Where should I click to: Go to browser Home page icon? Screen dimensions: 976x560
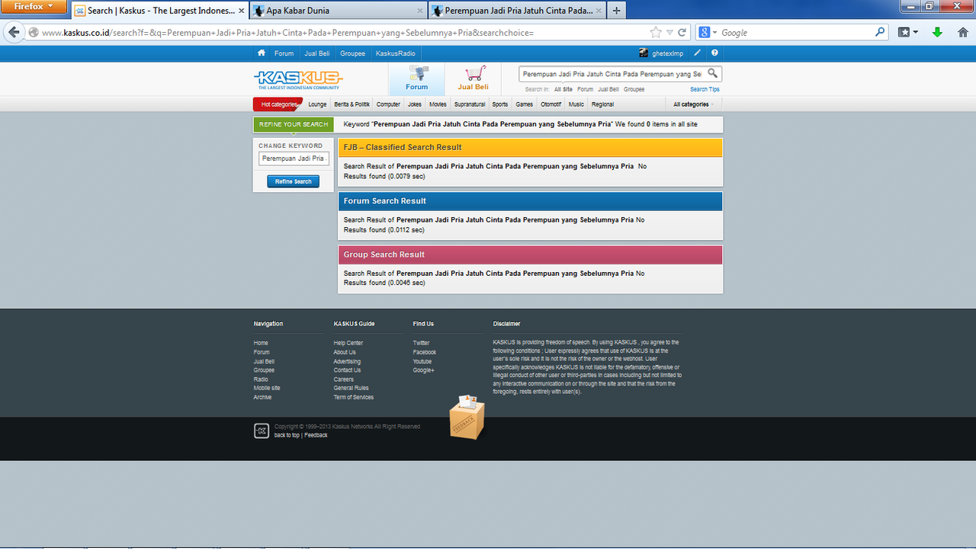click(x=962, y=33)
